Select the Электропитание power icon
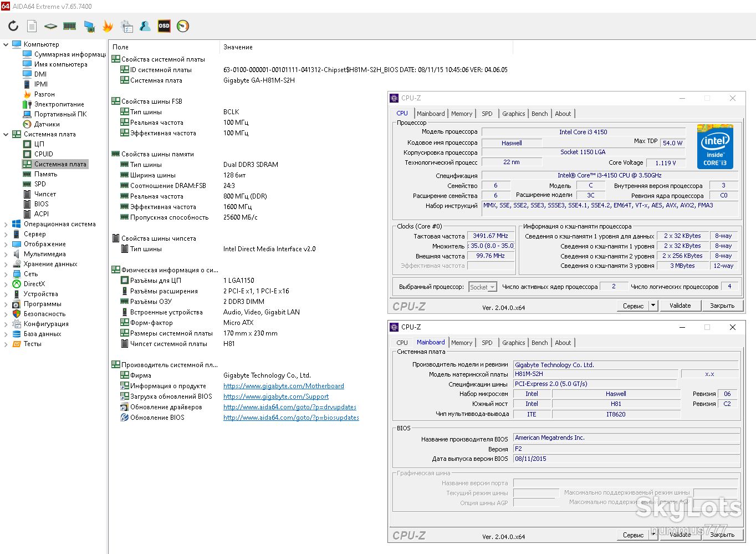 pyautogui.click(x=27, y=104)
